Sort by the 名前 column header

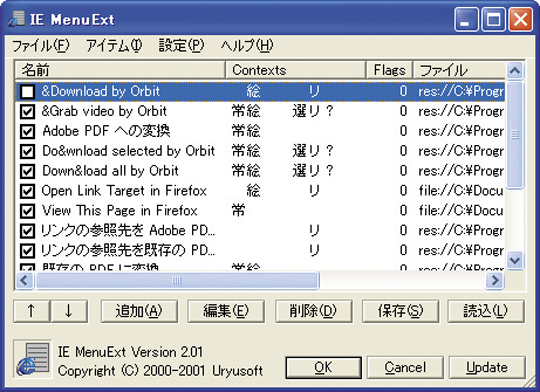[120, 70]
